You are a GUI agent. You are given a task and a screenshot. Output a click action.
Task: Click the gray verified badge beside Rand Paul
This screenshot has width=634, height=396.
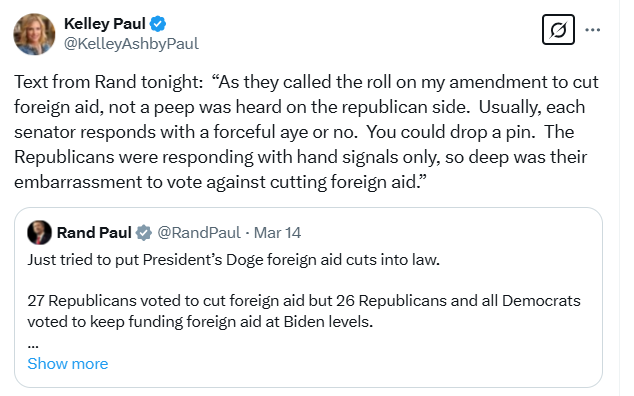(x=143, y=233)
